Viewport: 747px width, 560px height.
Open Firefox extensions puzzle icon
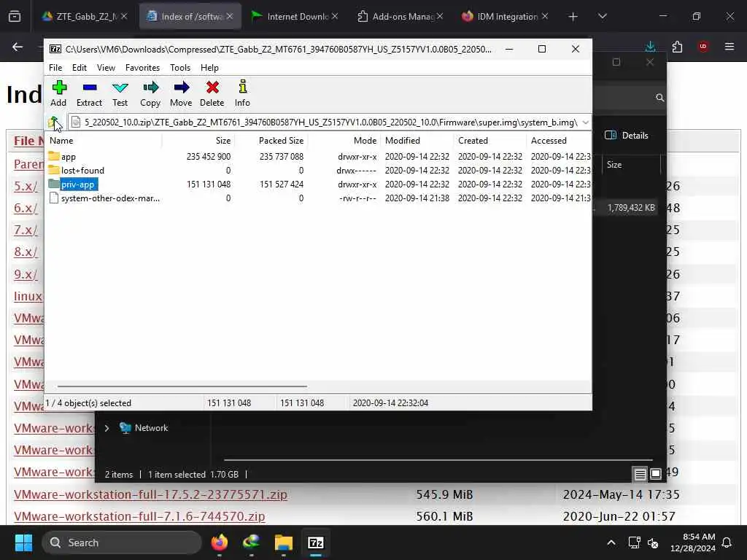pyautogui.click(x=677, y=46)
